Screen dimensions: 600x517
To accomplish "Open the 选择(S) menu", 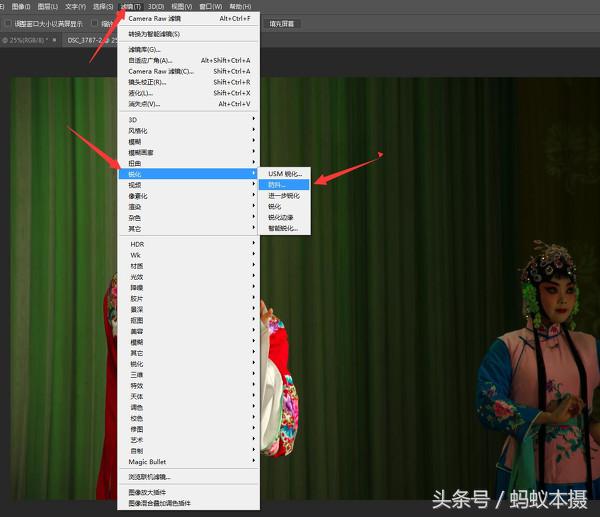I will 103,7.
